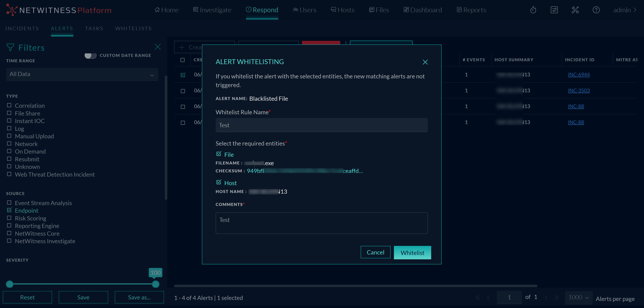
Task: Click the Whitelist confirmation button
Action: click(x=412, y=252)
